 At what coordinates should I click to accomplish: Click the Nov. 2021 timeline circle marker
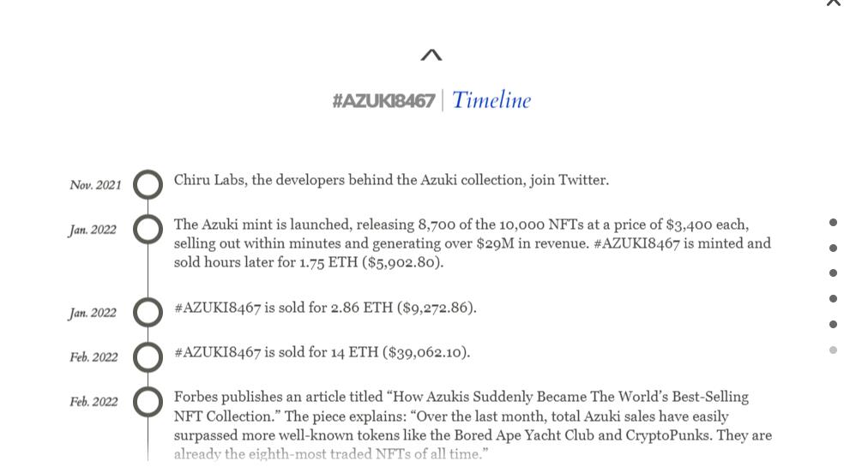[148, 184]
